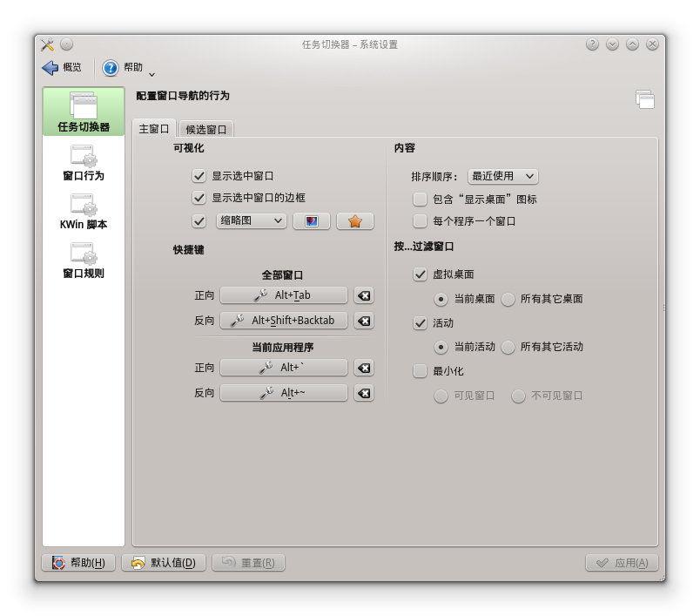Change the Alt+Tab forward shortcut button
The width and height of the screenshot is (700, 616).
284,295
